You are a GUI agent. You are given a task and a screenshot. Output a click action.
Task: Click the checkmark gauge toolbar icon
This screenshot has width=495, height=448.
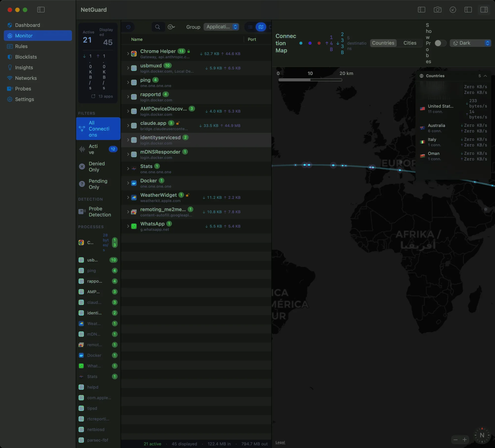click(453, 10)
